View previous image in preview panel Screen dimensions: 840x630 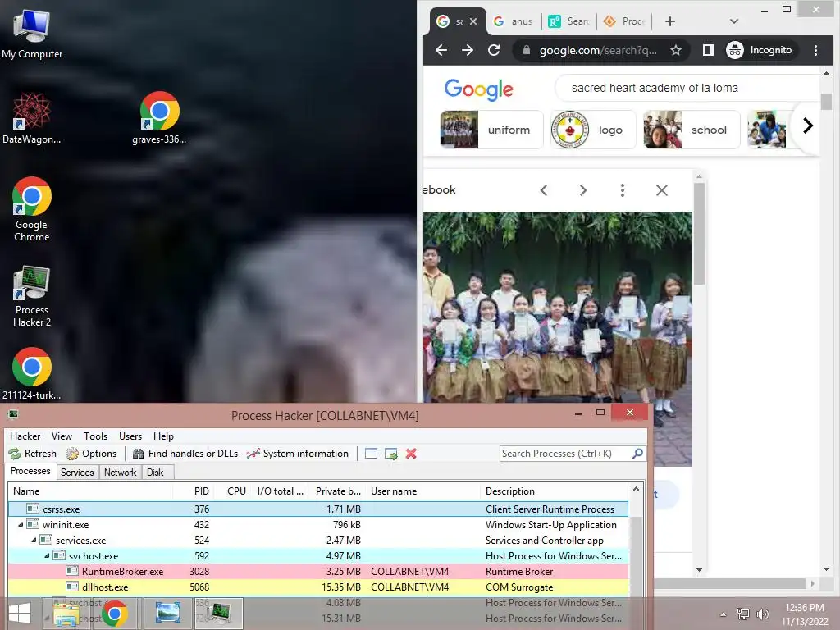544,190
